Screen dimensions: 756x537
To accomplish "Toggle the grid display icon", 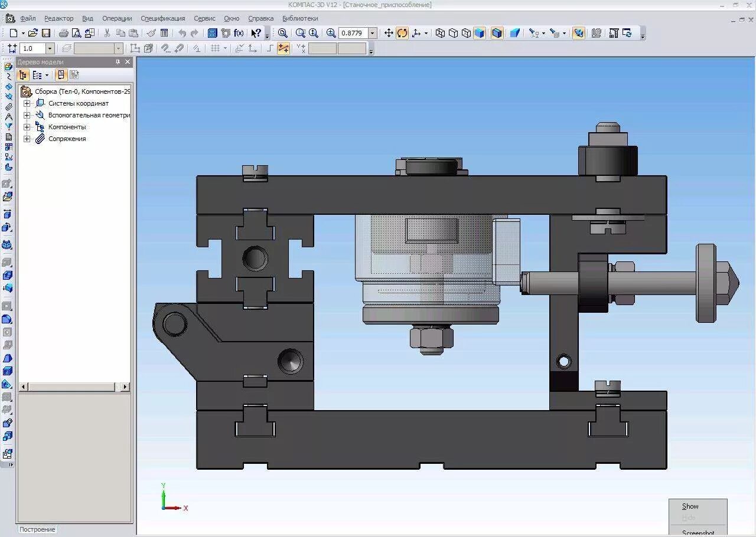I will [x=216, y=48].
